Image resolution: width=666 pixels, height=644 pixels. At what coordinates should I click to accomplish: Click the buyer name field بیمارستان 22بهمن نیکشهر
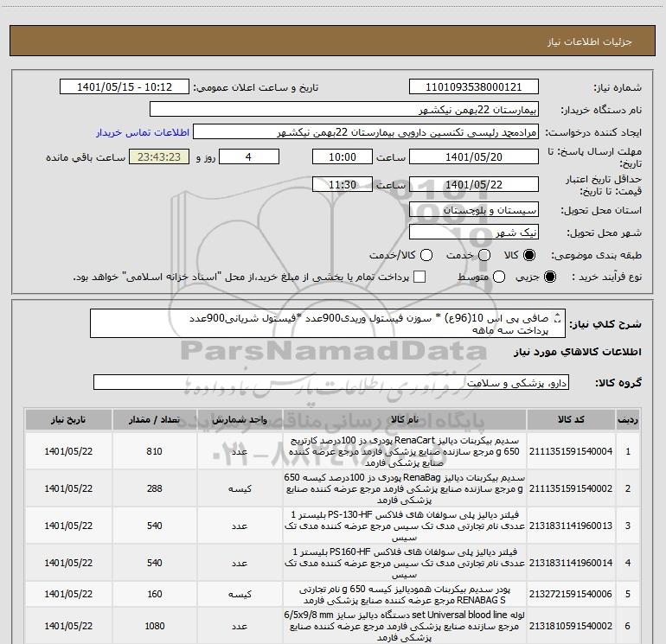344,110
